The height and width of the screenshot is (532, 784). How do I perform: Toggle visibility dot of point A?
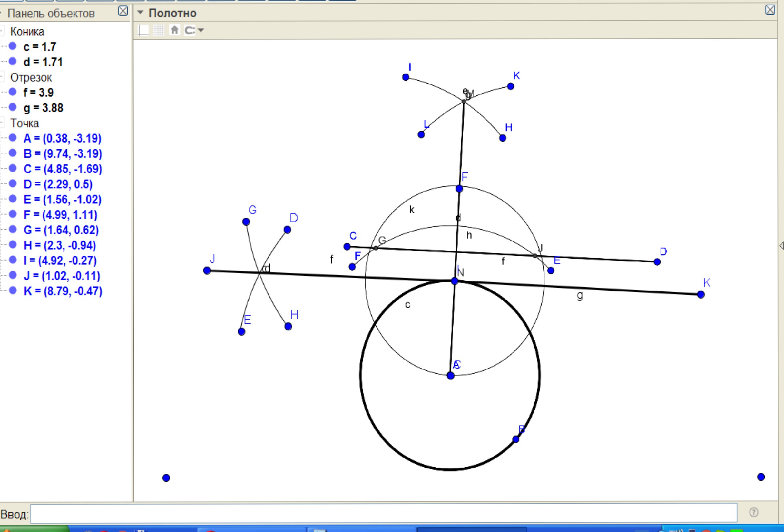click(13, 138)
